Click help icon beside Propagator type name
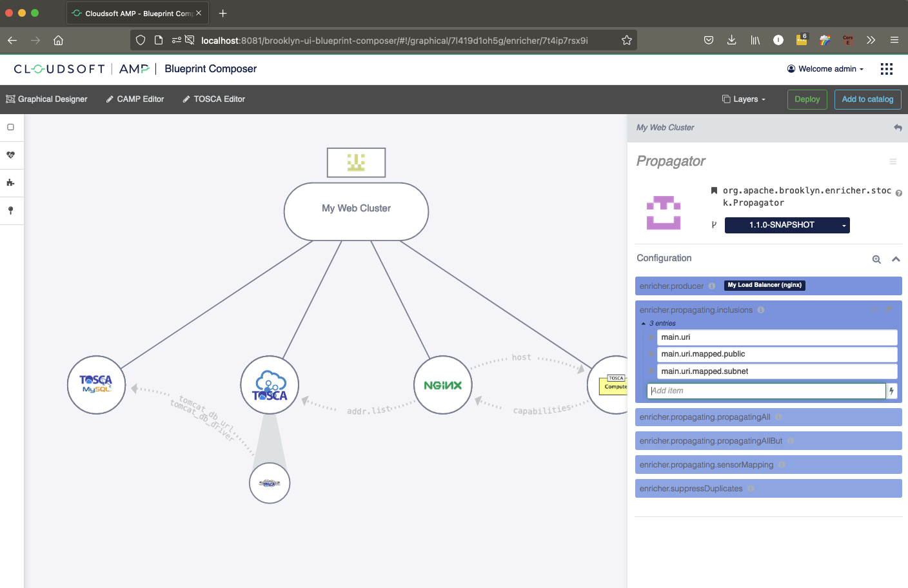The image size is (908, 588). tap(899, 193)
